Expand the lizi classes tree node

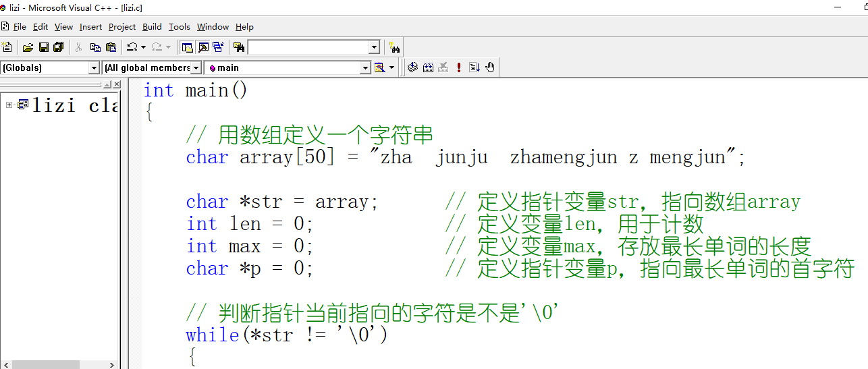coord(9,105)
